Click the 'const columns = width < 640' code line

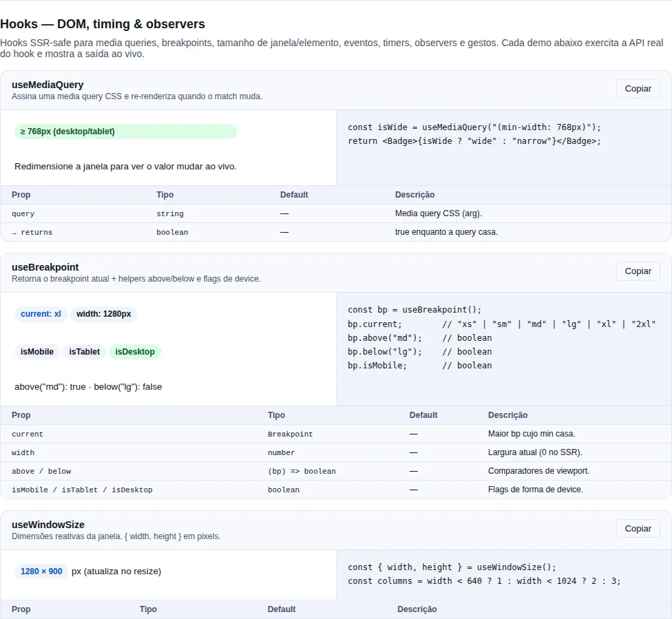pyautogui.click(x=484, y=581)
